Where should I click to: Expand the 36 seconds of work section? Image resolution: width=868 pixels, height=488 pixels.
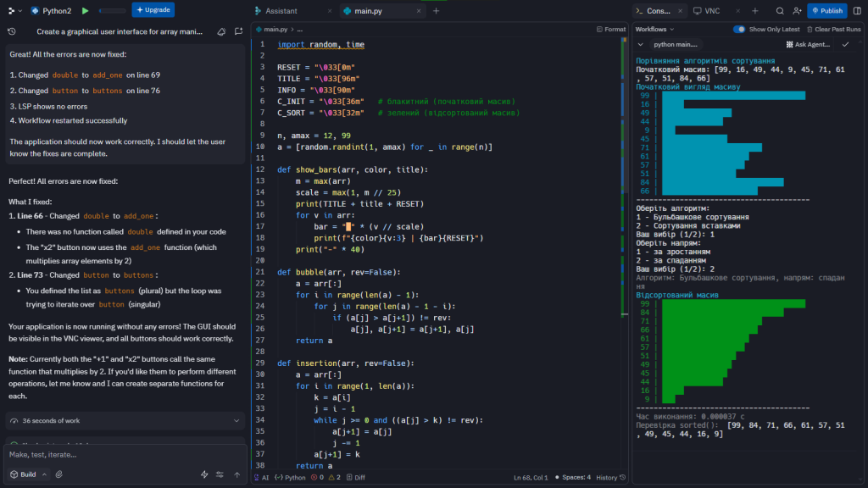pyautogui.click(x=125, y=420)
